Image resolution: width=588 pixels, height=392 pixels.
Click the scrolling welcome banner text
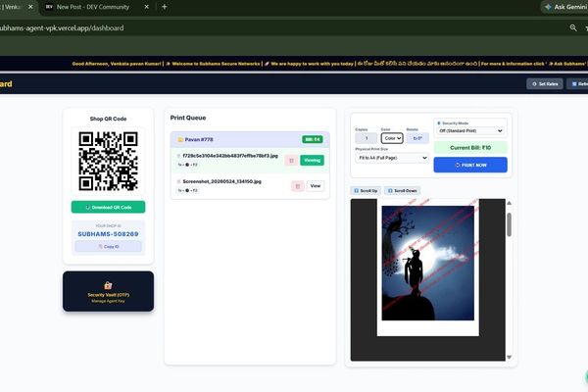click(330, 64)
